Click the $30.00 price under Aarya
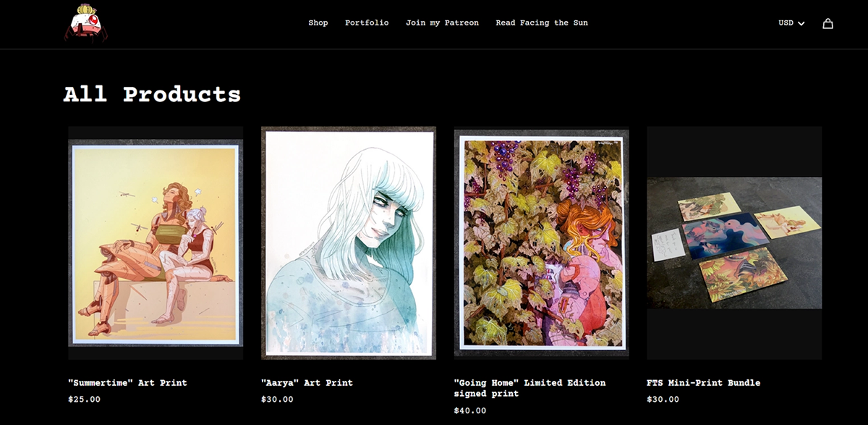Screen dimensions: 868x425 (278, 400)
